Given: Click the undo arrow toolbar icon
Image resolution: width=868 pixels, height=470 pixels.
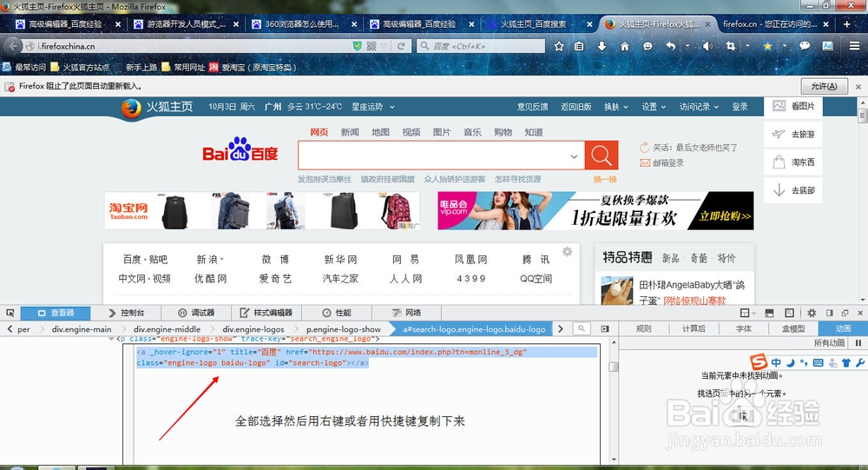Looking at the screenshot, I should (x=670, y=47).
